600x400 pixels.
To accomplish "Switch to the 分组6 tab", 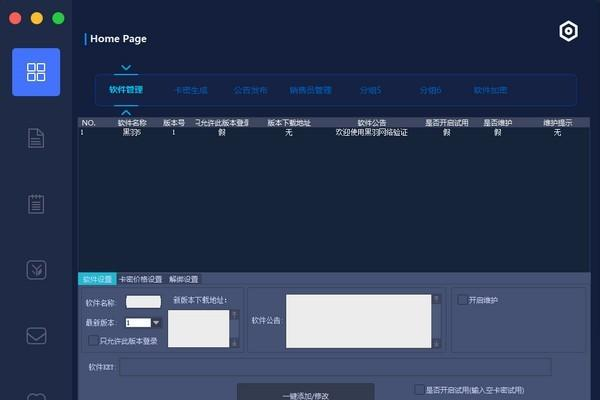I will [430, 90].
